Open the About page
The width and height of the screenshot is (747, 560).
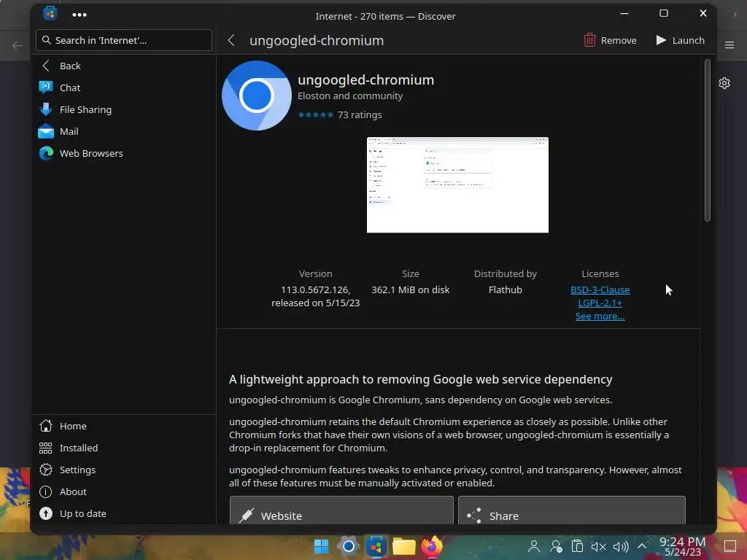point(124,491)
